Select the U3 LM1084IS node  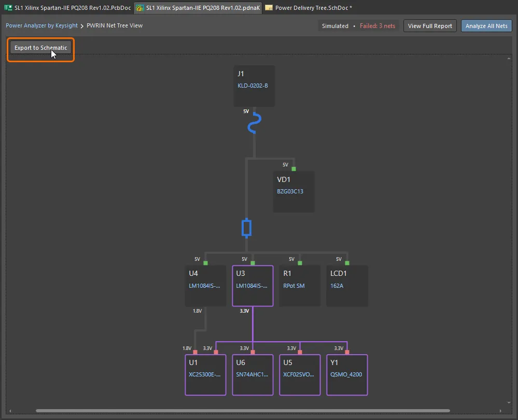click(253, 286)
